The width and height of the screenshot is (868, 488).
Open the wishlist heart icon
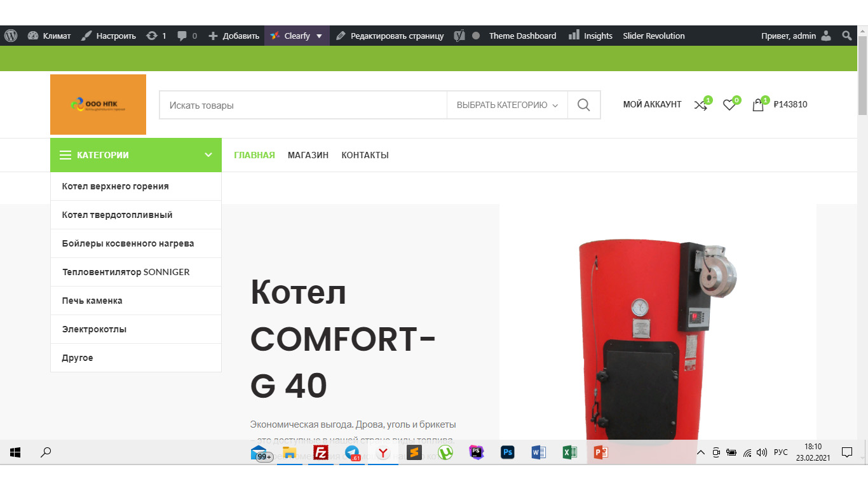[x=729, y=105]
